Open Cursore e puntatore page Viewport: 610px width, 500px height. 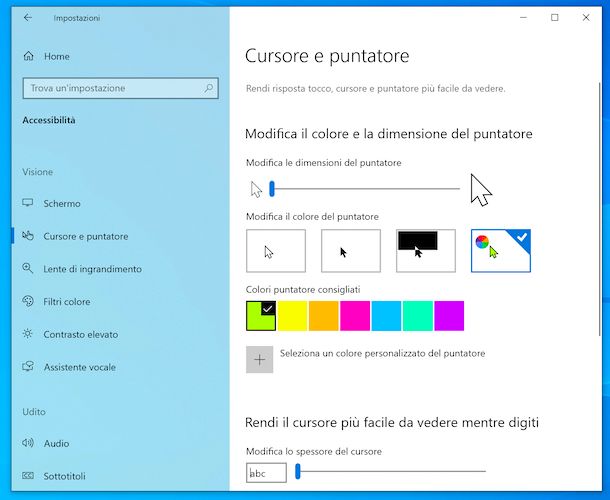121,236
